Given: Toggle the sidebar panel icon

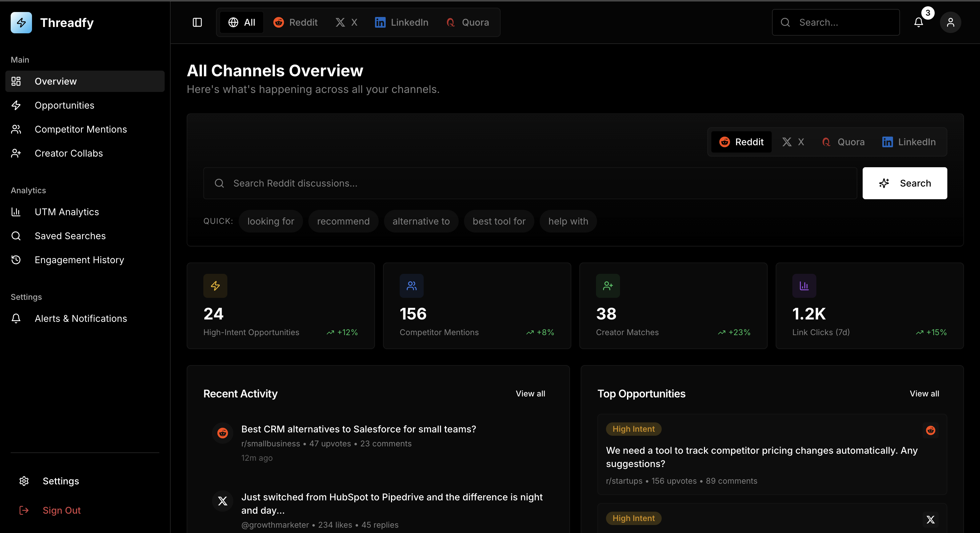Looking at the screenshot, I should [x=197, y=22].
